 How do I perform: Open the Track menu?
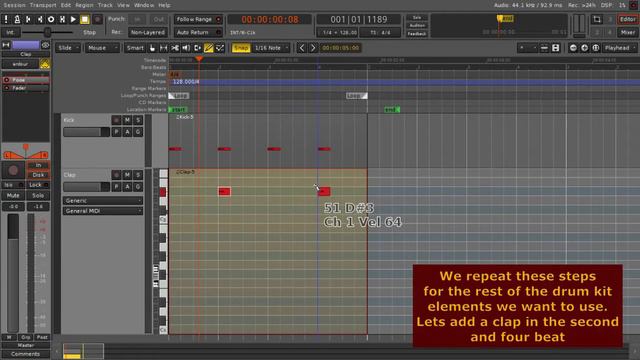click(x=105, y=5)
